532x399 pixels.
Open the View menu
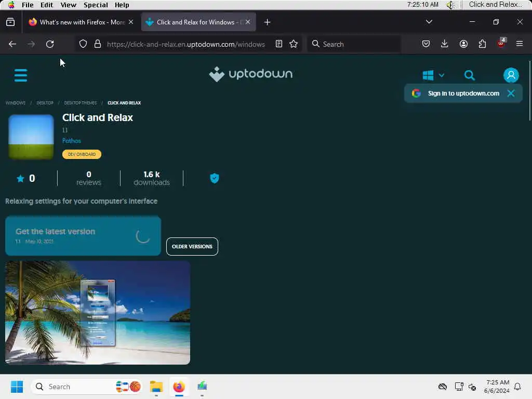[68, 5]
